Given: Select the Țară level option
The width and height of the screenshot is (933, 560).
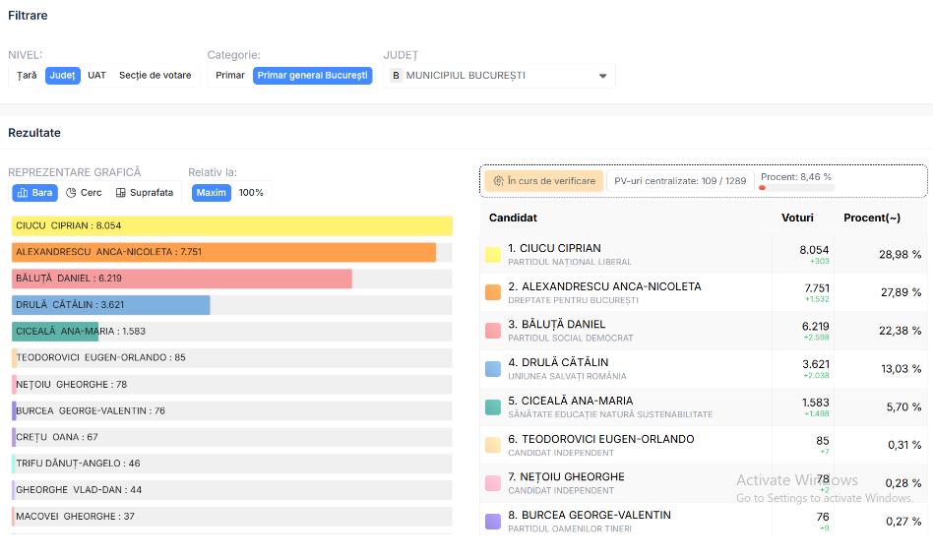Looking at the screenshot, I should coord(27,76).
